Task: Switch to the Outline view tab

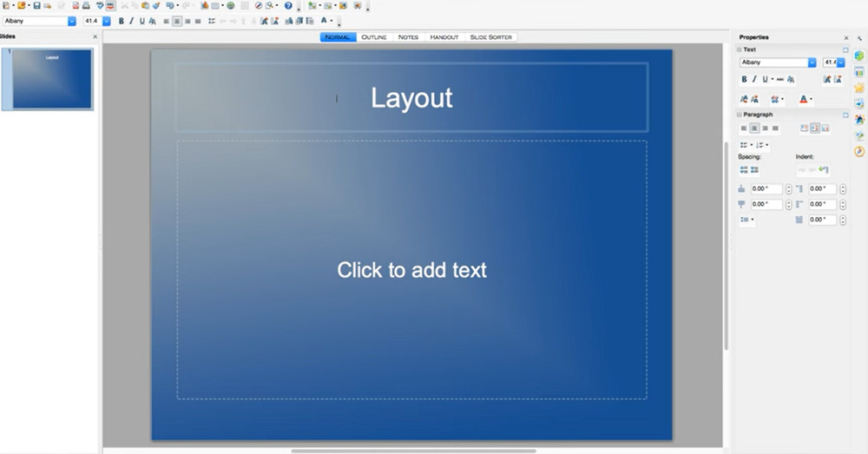Action: [x=373, y=37]
